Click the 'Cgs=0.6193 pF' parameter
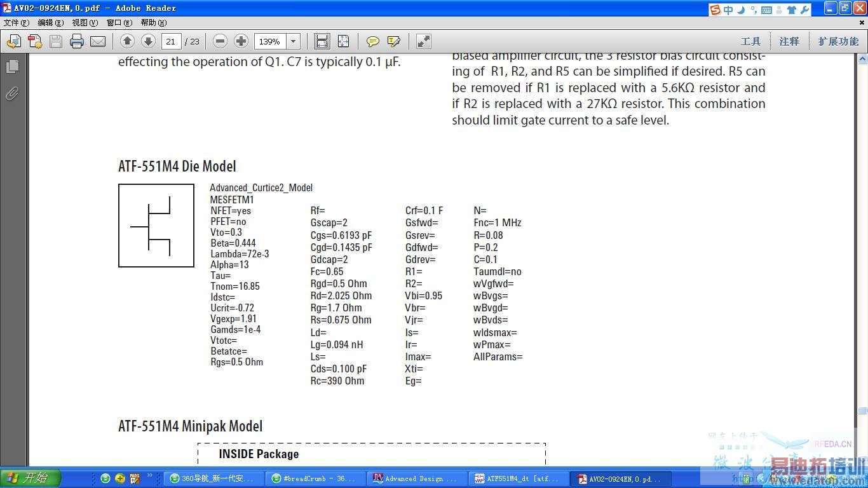The image size is (868, 488). click(341, 235)
